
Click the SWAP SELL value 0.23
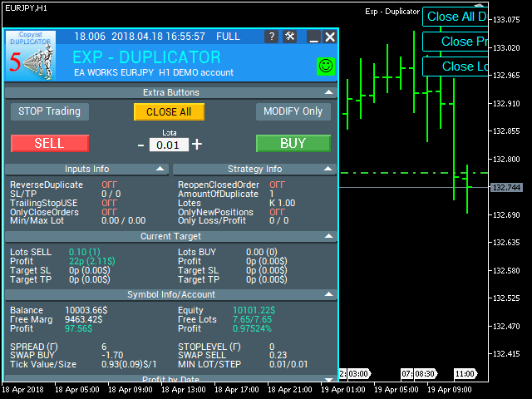click(278, 355)
